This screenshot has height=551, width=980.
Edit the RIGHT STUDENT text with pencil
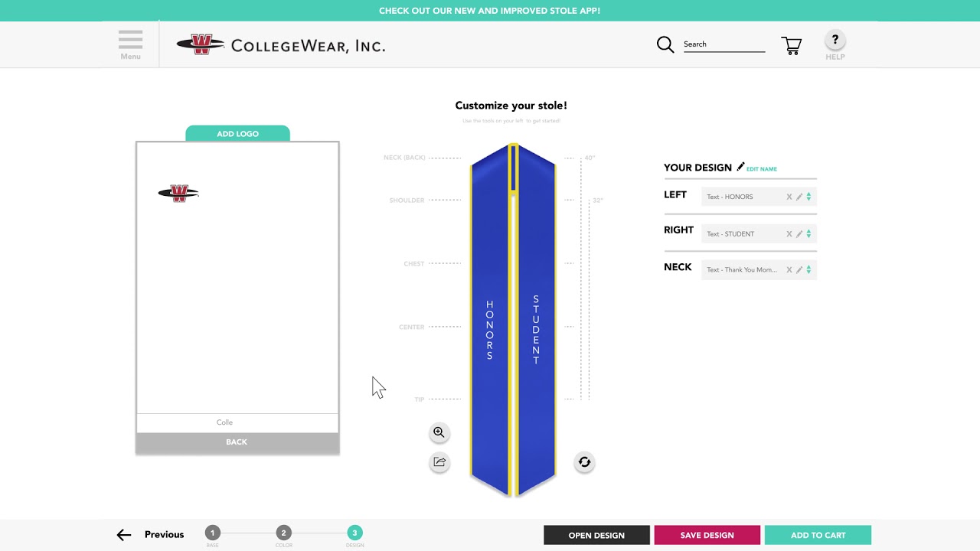coord(799,233)
